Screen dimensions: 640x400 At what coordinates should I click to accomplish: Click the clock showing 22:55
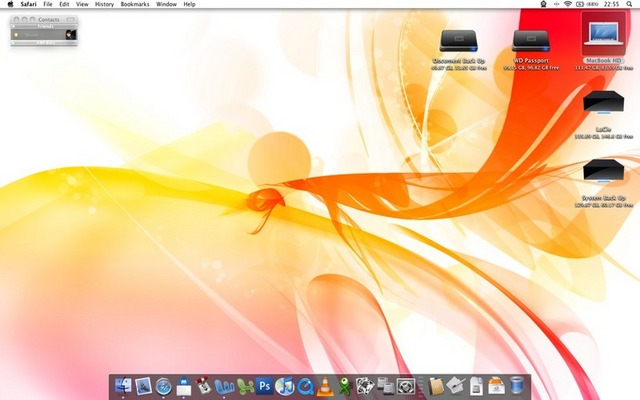tap(611, 4)
